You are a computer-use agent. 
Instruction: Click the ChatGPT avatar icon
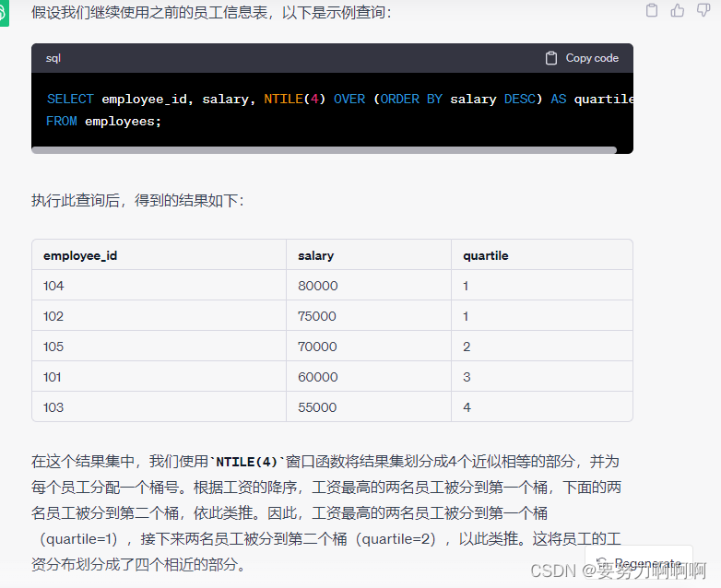pos(4,13)
